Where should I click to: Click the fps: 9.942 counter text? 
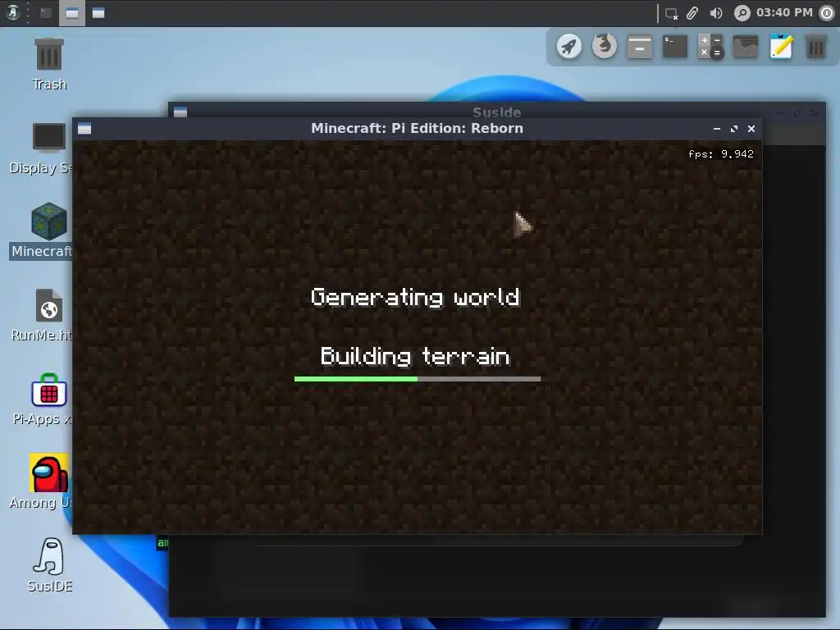pos(720,154)
